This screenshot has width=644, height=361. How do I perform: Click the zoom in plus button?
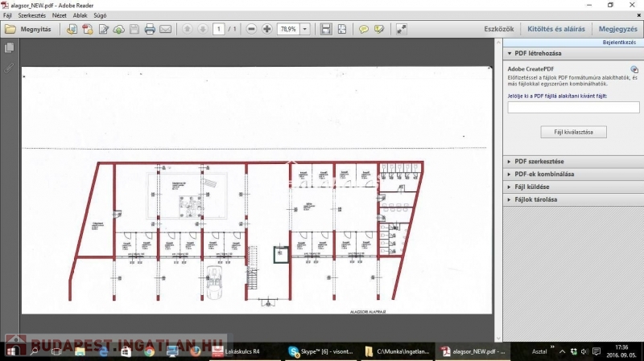point(267,29)
